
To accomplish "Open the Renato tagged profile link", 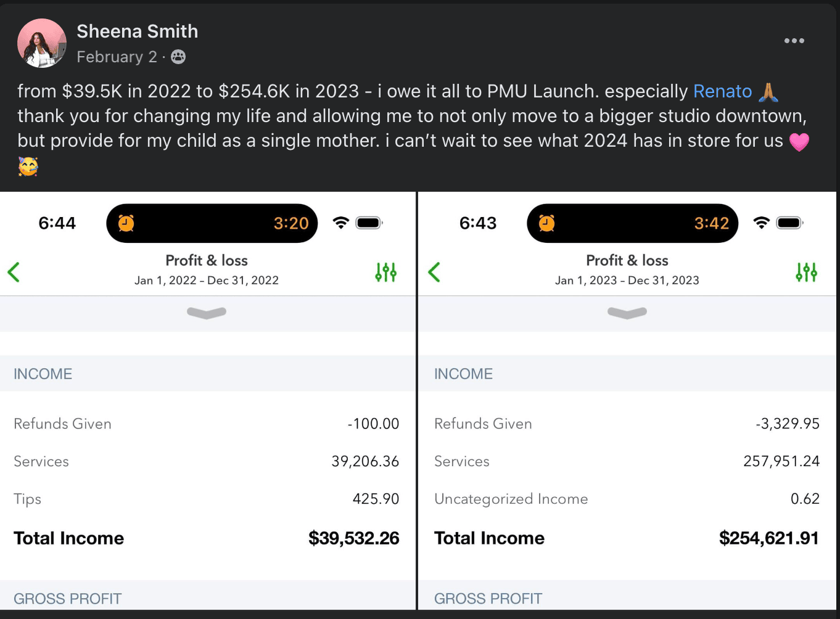I will click(x=722, y=91).
